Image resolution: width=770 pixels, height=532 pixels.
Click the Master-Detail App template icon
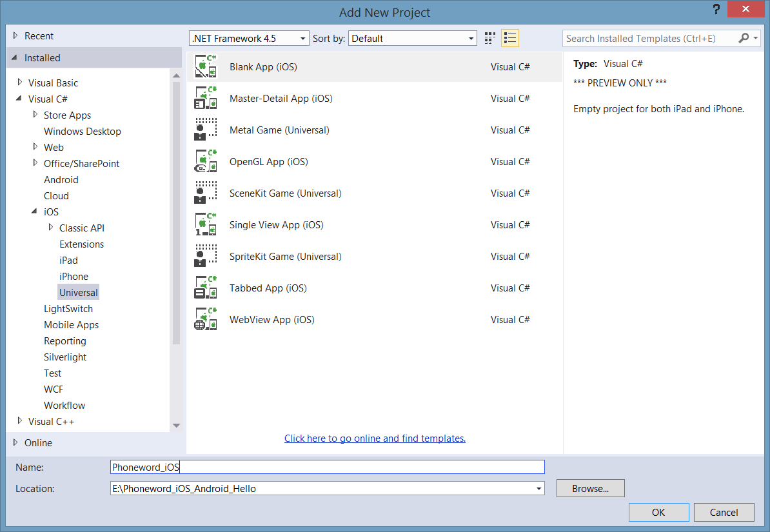coord(206,99)
